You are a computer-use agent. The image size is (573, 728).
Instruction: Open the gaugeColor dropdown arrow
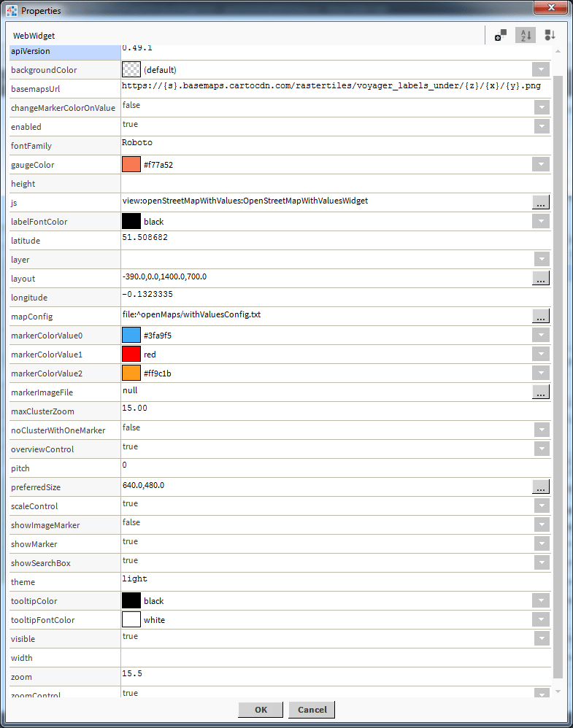pos(541,164)
